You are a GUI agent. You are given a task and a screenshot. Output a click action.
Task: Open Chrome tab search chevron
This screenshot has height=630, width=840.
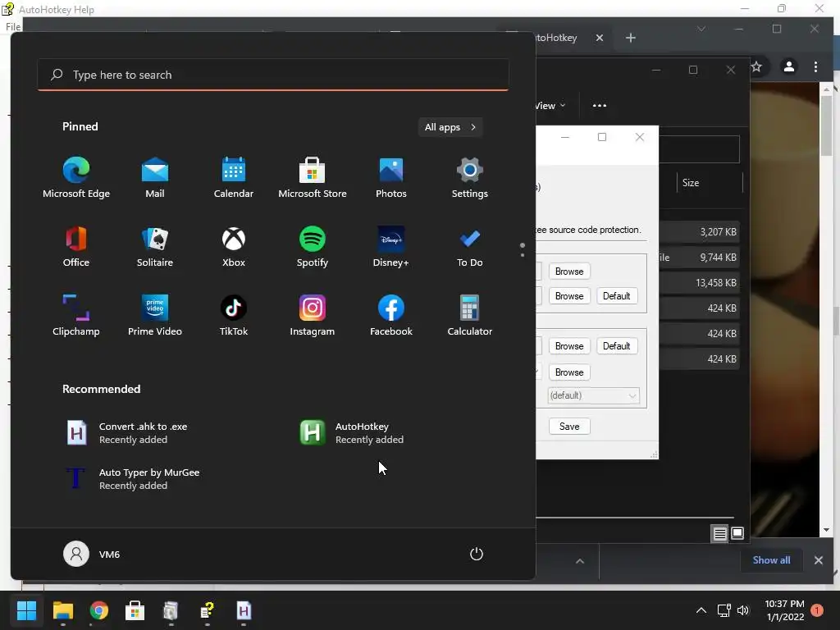(701, 29)
